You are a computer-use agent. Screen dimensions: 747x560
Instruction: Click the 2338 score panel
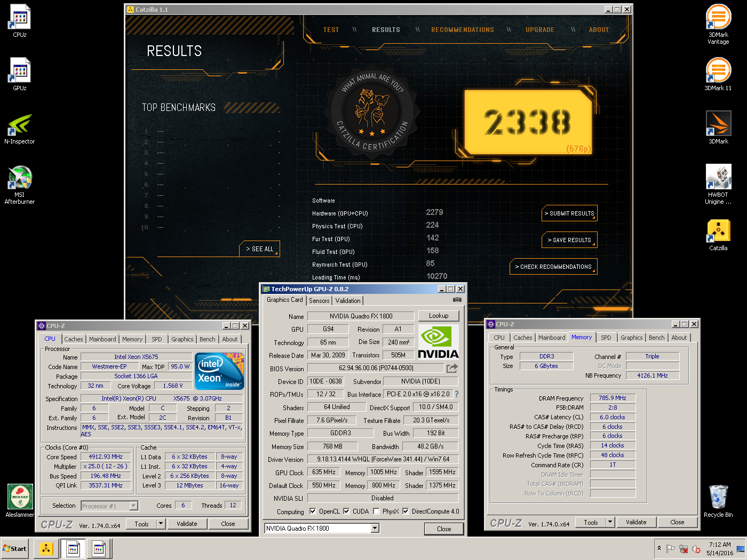tap(528, 122)
